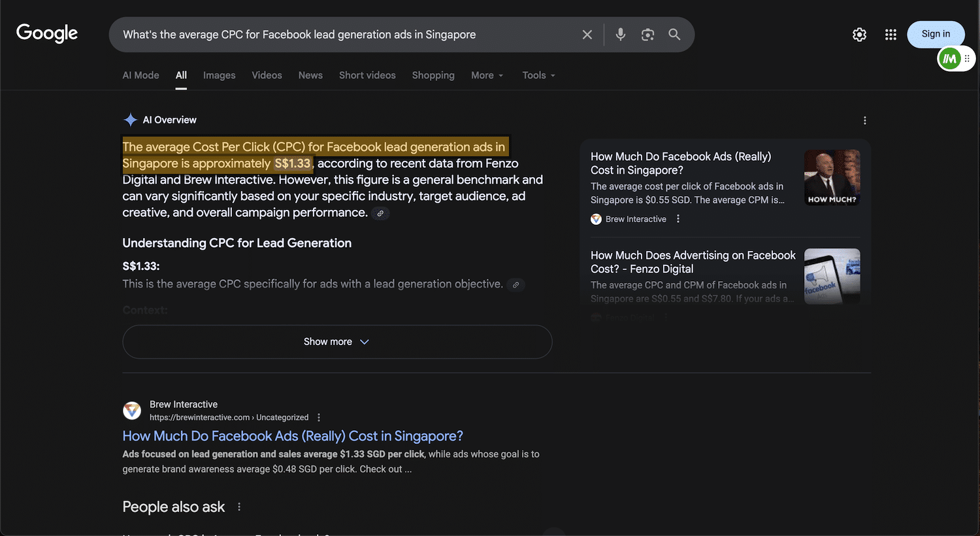Open the Tools dropdown
980x536 pixels.
click(538, 75)
